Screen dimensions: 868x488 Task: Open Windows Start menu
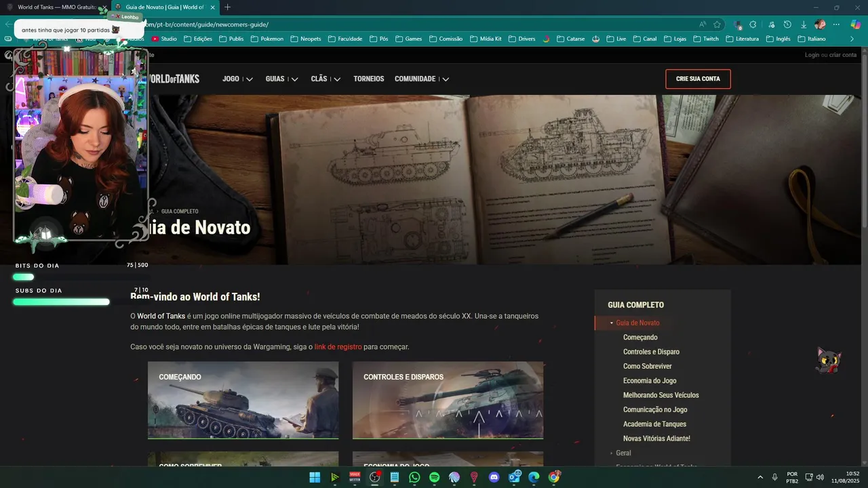pos(315,477)
